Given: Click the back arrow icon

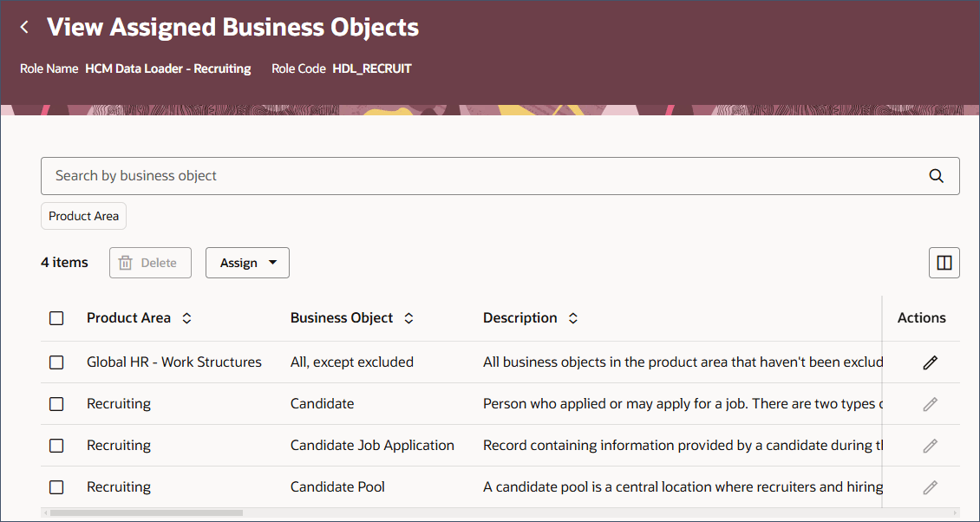Looking at the screenshot, I should (24, 28).
